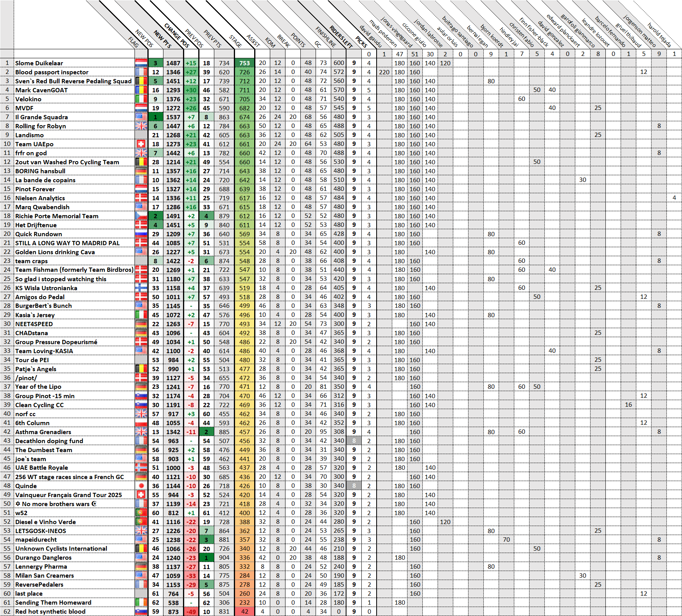Select the 'frfr on god' team cell

coord(31,153)
